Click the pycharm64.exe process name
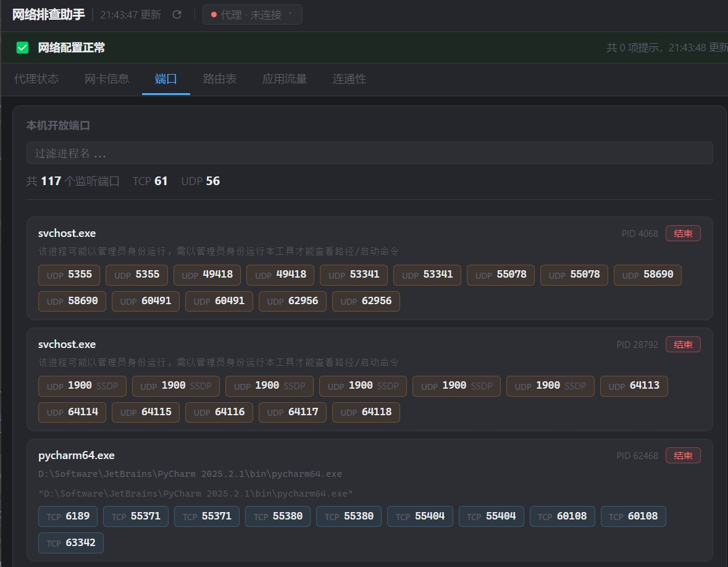Screen dimensions: 728x567 pos(77,456)
